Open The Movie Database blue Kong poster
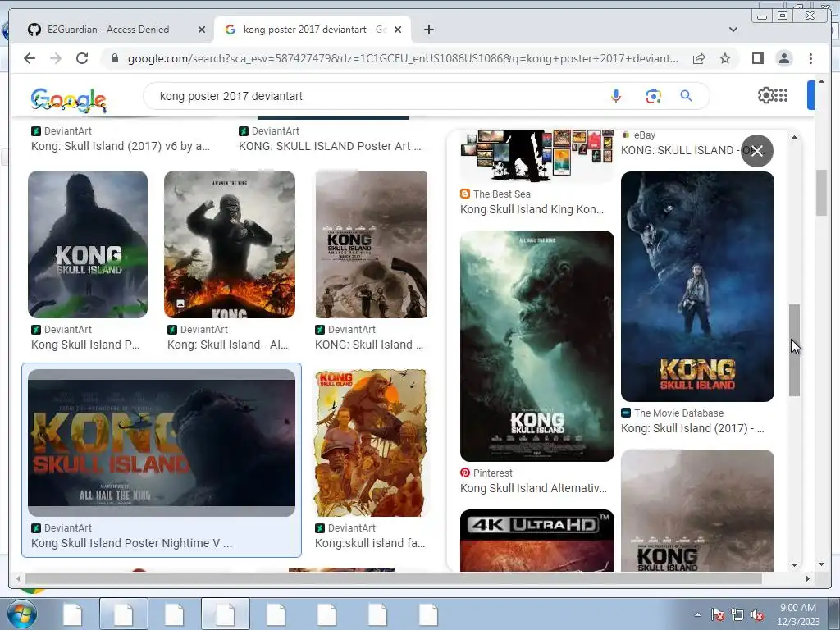Screen dimensions: 840x630 [697, 286]
